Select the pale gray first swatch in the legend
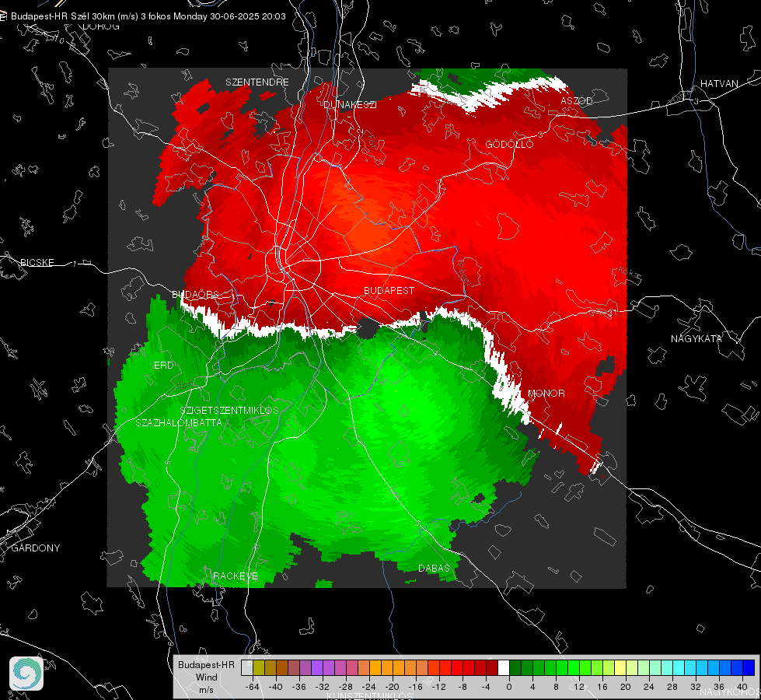 pos(247,668)
